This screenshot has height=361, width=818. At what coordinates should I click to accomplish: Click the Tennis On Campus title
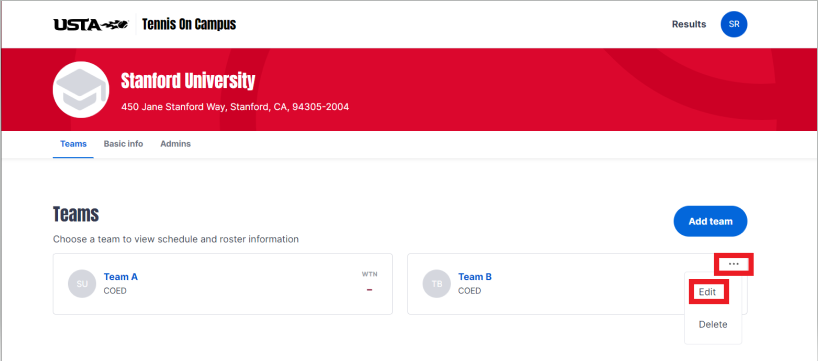[189, 25]
